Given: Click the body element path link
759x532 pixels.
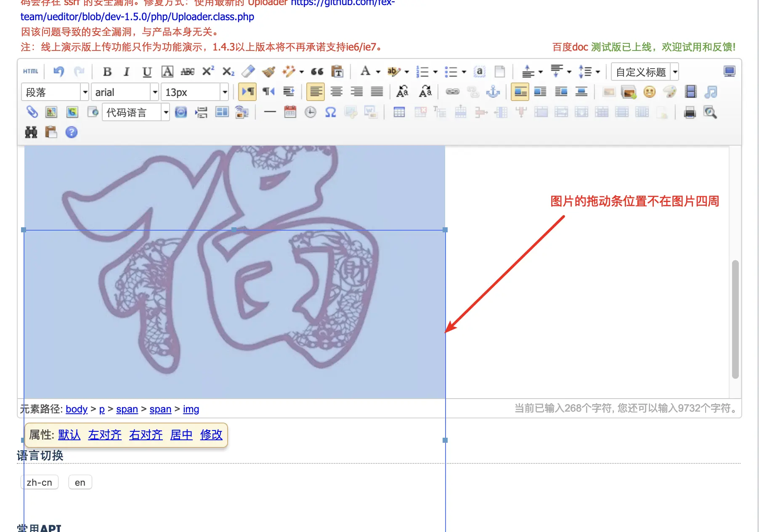Looking at the screenshot, I should coord(77,409).
